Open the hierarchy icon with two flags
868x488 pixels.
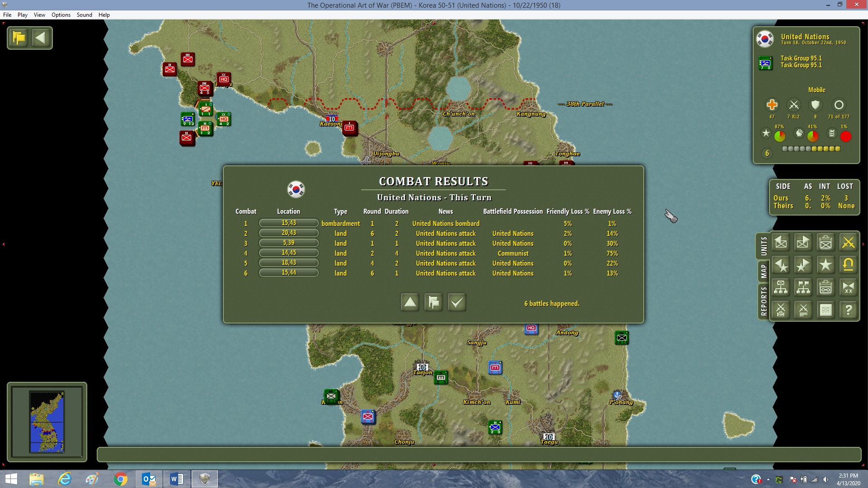(x=803, y=287)
